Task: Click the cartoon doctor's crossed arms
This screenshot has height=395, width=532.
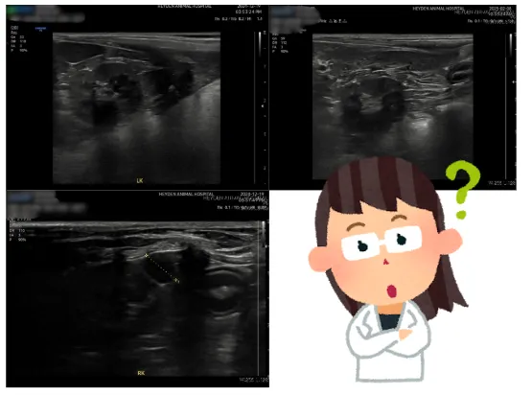Action: (x=388, y=339)
